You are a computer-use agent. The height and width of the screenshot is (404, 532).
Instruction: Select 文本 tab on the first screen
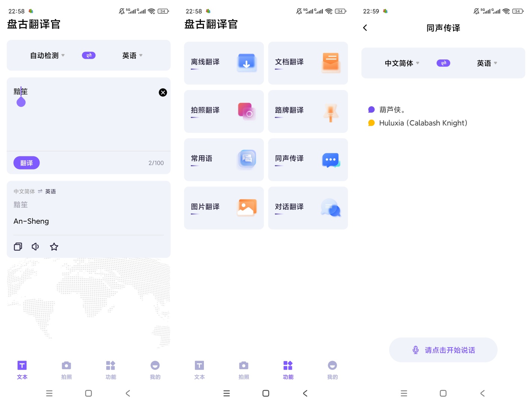(x=22, y=370)
